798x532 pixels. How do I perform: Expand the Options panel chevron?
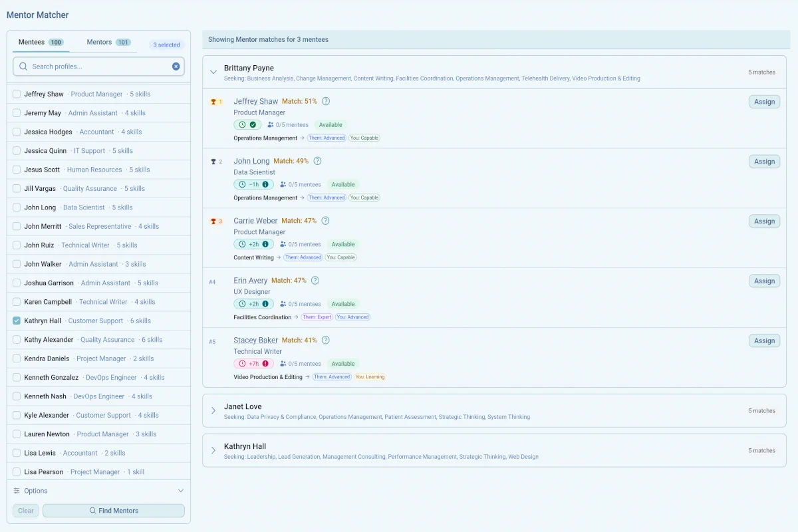pyautogui.click(x=180, y=491)
